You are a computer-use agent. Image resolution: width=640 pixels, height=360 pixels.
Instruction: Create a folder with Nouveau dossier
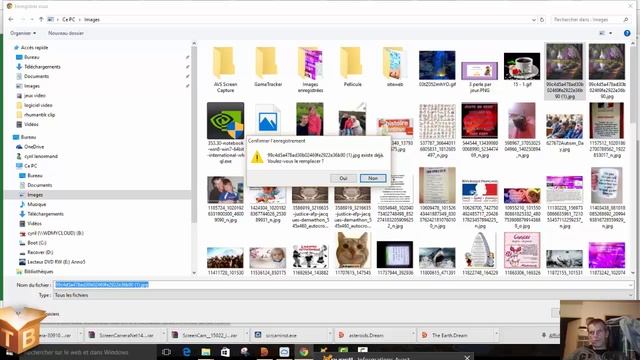(66, 33)
